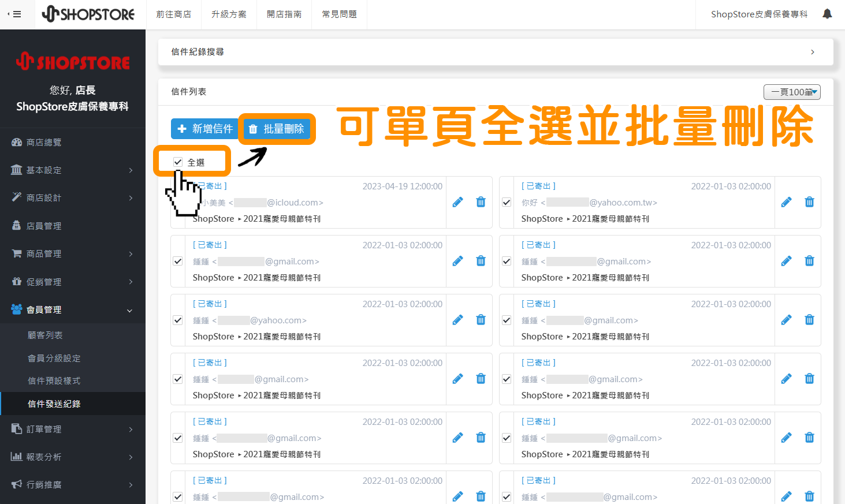Click the 報表分析 bar chart icon
Image resolution: width=845 pixels, height=504 pixels.
tap(17, 457)
